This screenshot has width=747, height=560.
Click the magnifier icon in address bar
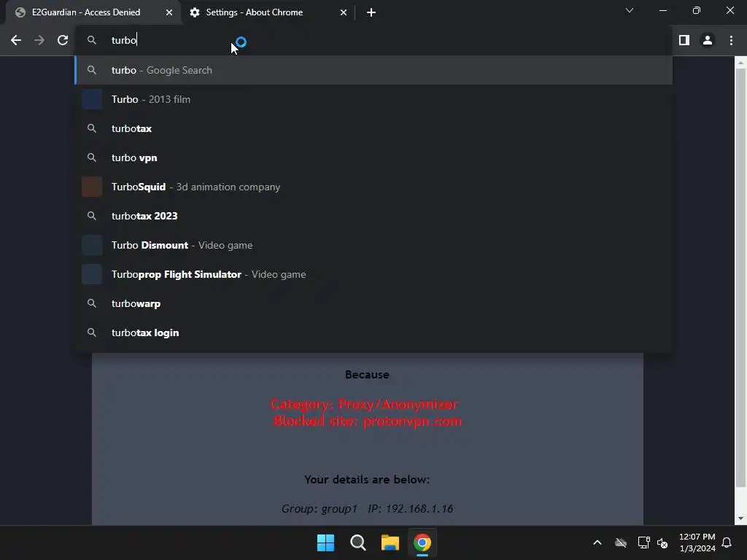click(92, 41)
